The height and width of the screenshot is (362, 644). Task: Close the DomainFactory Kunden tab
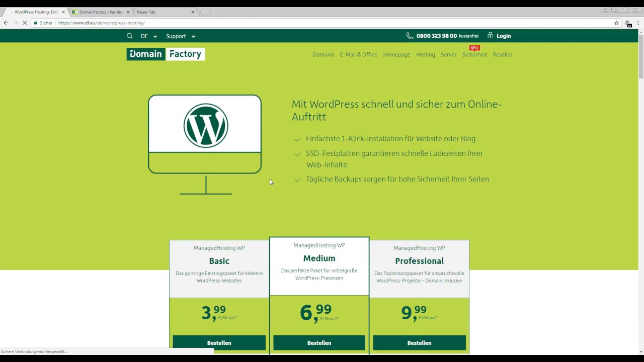point(128,12)
